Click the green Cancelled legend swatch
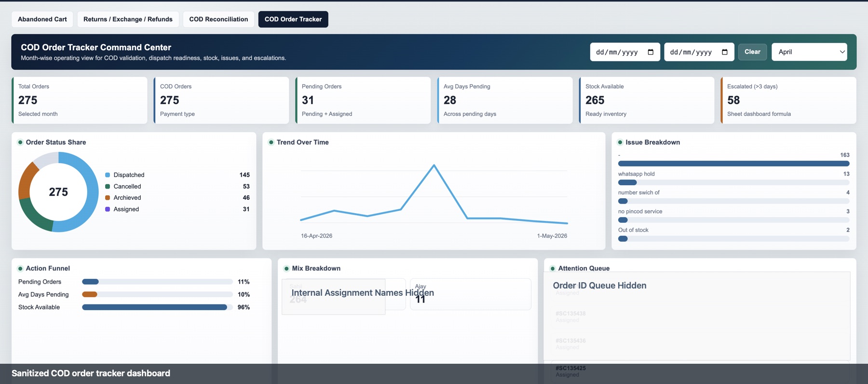Image resolution: width=868 pixels, height=384 pixels. pyautogui.click(x=108, y=186)
